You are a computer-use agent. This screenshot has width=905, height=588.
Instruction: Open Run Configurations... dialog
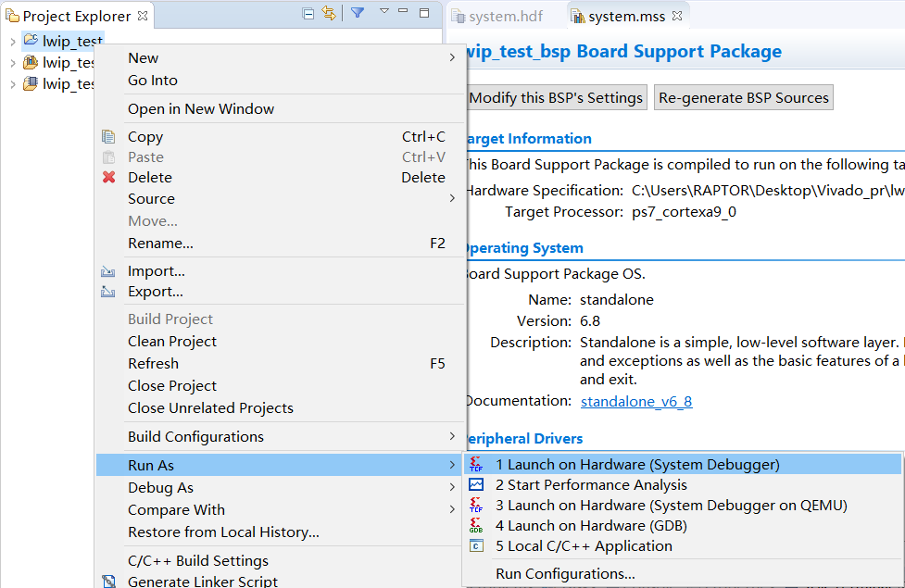(x=683, y=574)
